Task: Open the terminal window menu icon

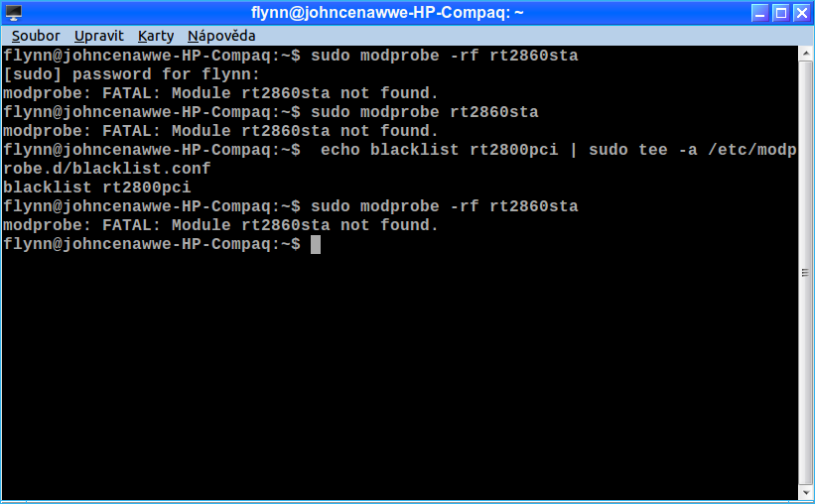Action: click(14, 13)
